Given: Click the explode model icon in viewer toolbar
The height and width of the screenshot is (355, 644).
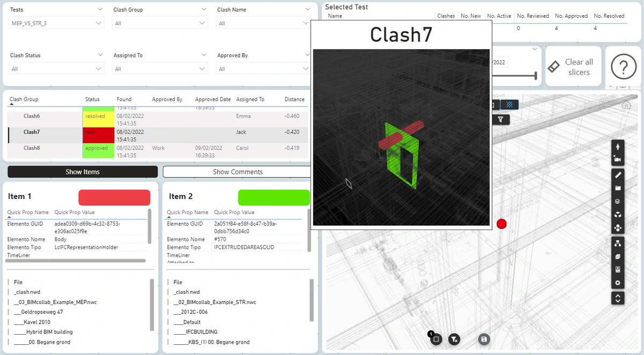Looking at the screenshot, I should (x=618, y=227).
